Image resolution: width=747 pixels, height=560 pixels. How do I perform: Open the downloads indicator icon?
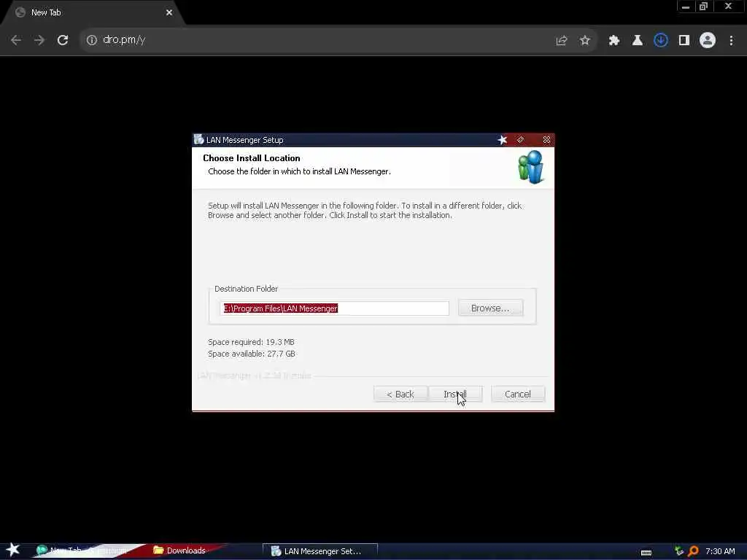(x=660, y=41)
